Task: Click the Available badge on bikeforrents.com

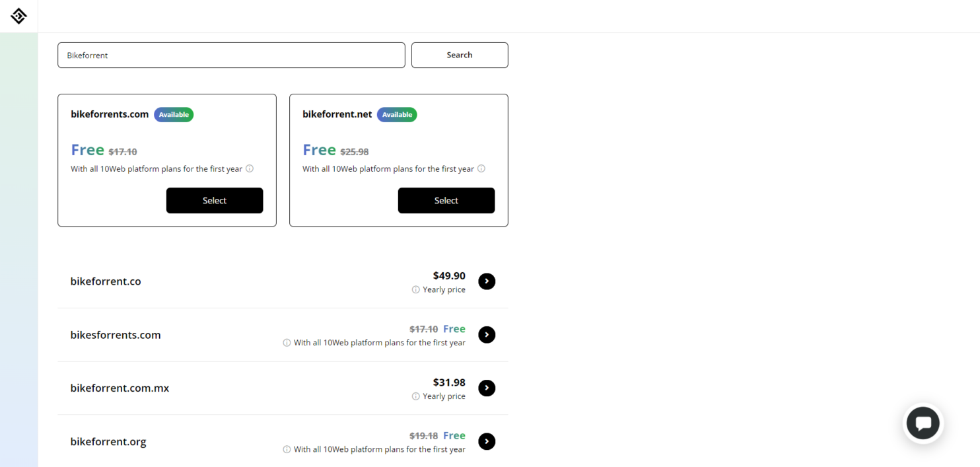Action: click(174, 114)
